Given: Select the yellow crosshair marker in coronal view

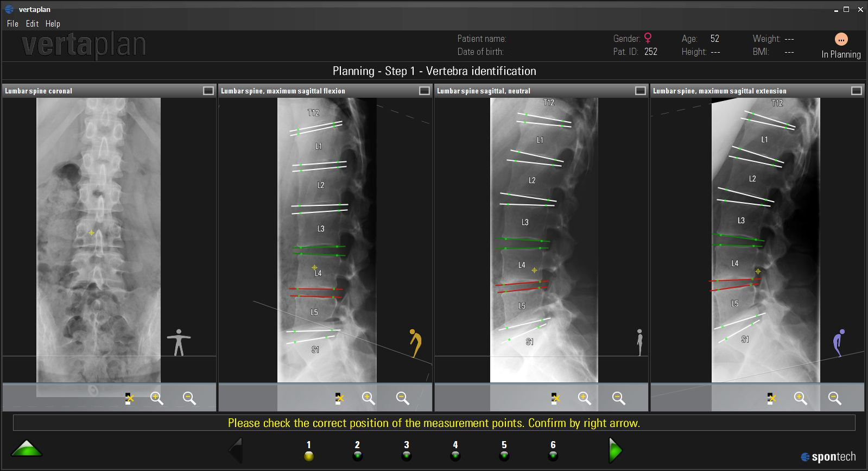Looking at the screenshot, I should click(91, 233).
